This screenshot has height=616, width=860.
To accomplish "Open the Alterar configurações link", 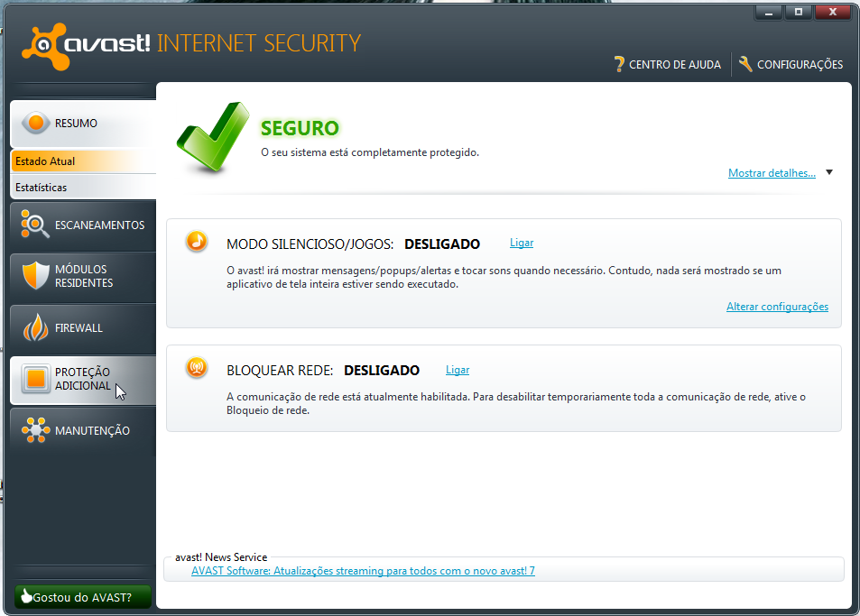I will (777, 307).
